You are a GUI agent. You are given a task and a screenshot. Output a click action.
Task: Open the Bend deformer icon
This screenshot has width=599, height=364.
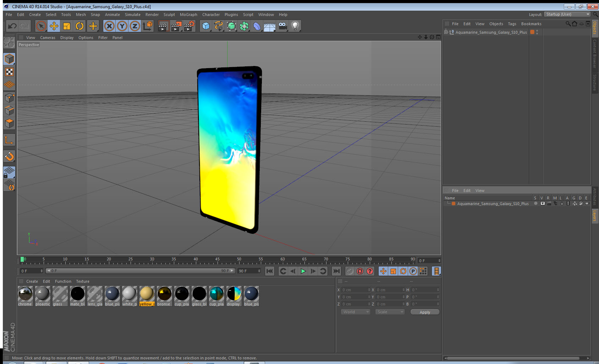coord(257,26)
